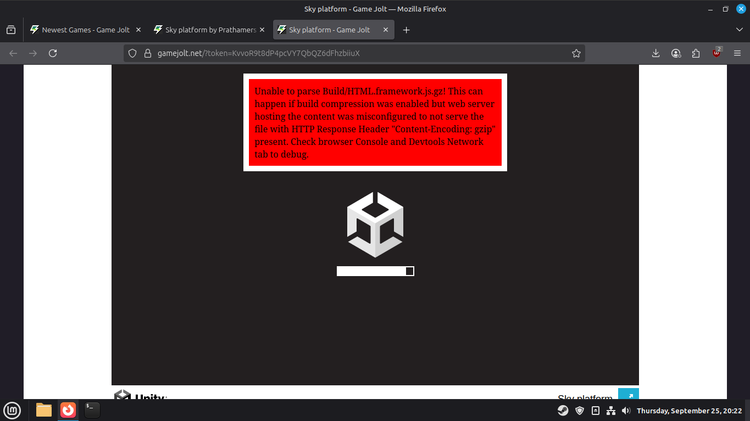This screenshot has height=421, width=750.
Task: Open the Files folder taskbar icon
Action: 44,410
